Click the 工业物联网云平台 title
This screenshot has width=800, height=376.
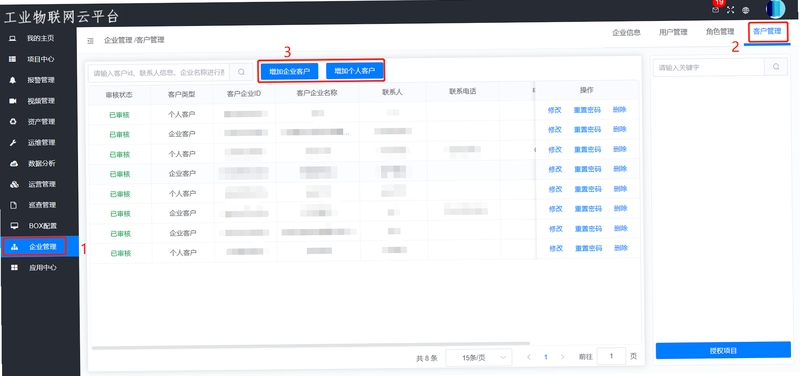(x=61, y=16)
